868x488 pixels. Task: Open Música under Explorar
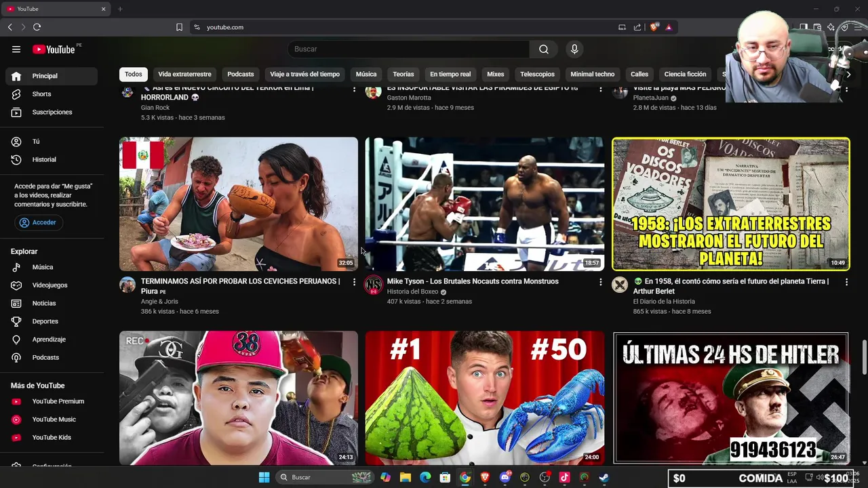(x=52, y=267)
